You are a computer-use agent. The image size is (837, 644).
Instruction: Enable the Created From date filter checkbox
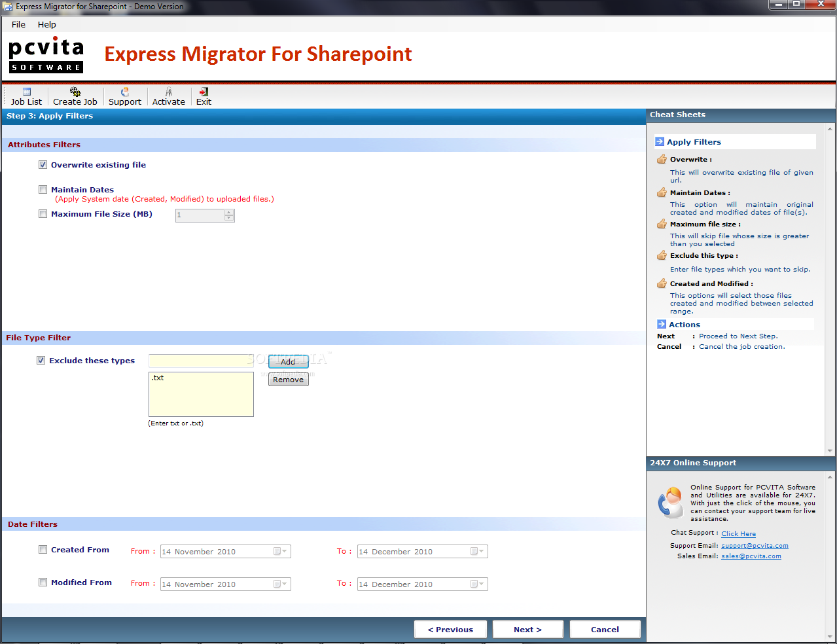pyautogui.click(x=43, y=550)
